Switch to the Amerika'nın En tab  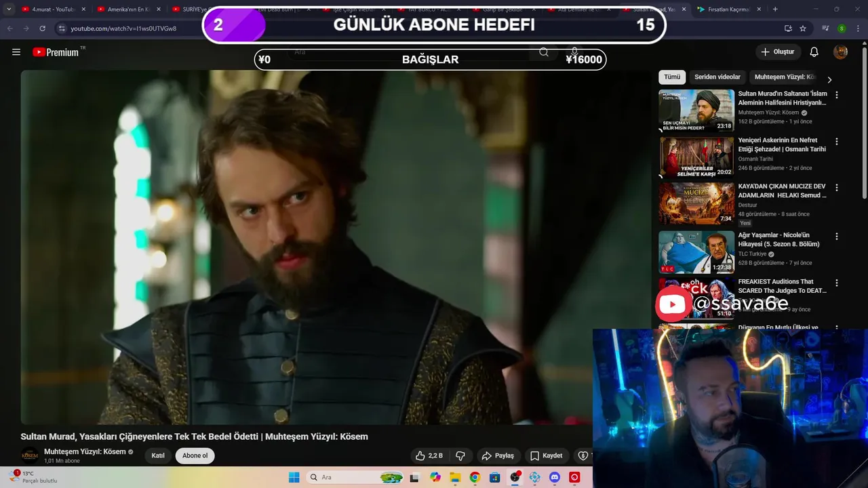(x=128, y=9)
